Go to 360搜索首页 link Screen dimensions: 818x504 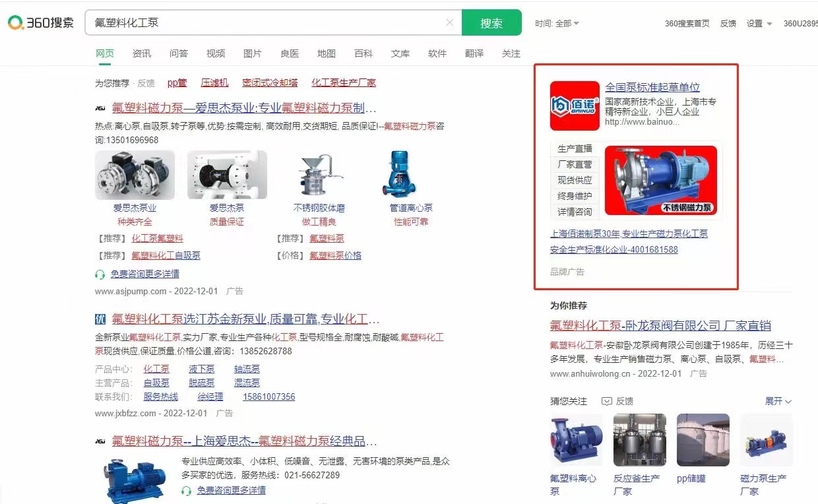pos(687,23)
